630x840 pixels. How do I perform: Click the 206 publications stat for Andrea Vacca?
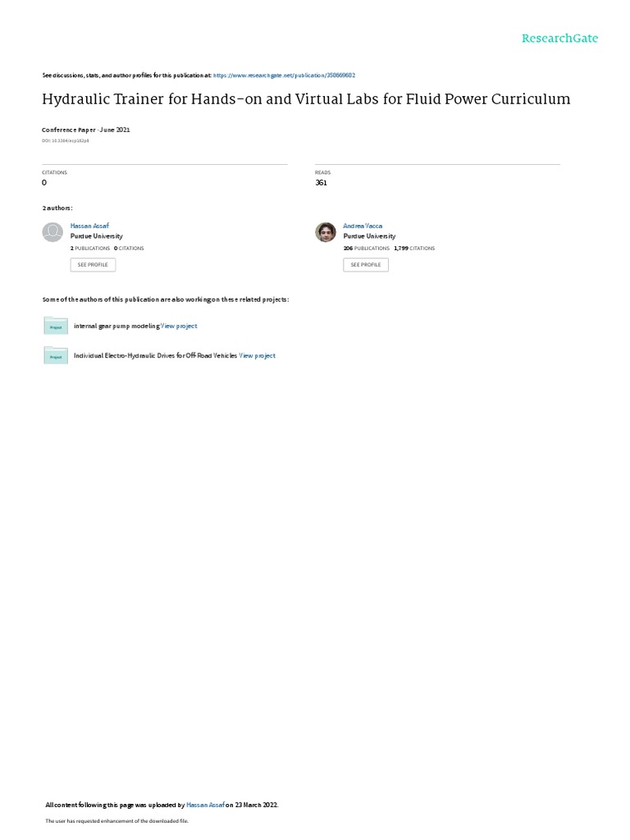coord(367,248)
